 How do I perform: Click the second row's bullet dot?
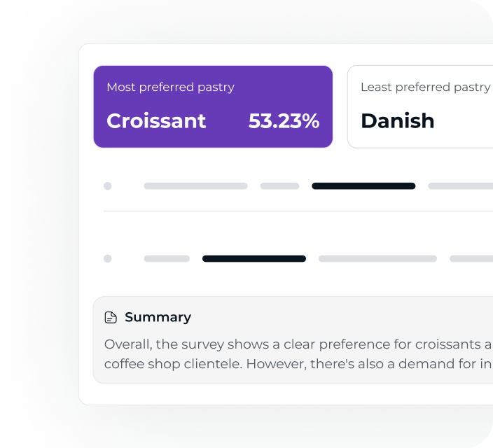click(107, 258)
